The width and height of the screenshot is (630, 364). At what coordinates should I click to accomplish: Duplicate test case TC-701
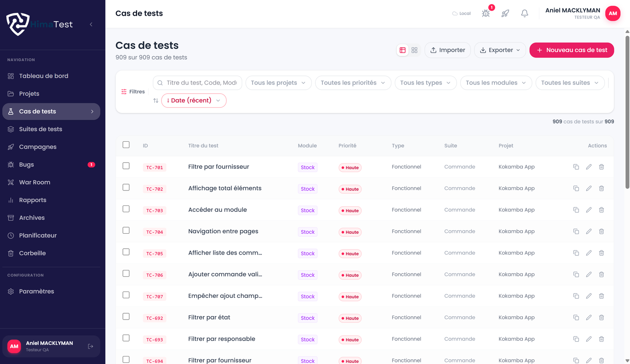[576, 167]
